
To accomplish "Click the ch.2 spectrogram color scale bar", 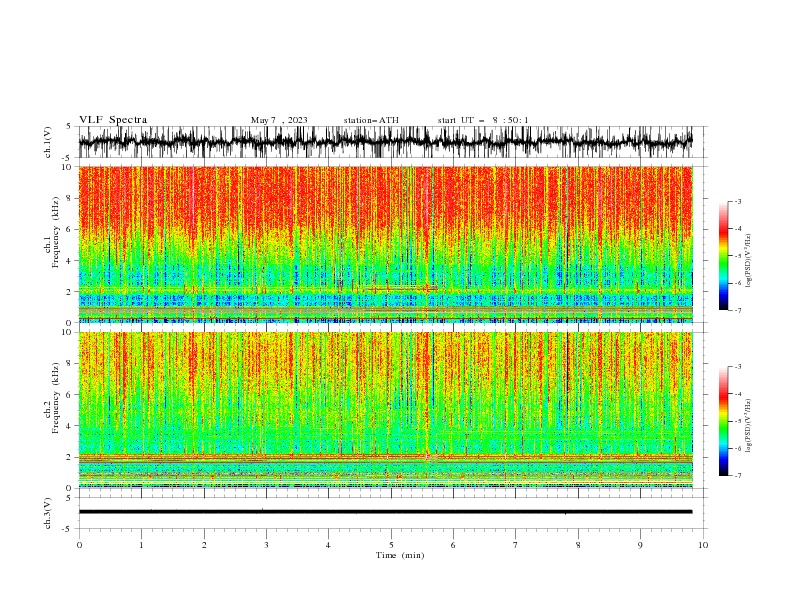I will [x=723, y=421].
